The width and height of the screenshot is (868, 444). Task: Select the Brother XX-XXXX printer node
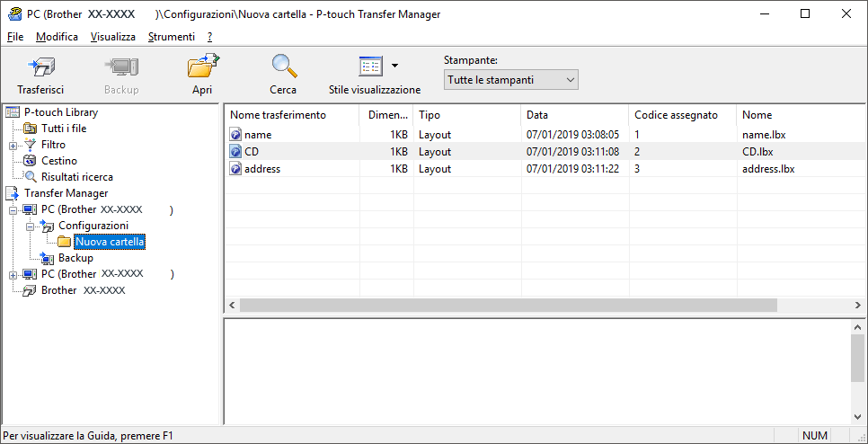(83, 290)
